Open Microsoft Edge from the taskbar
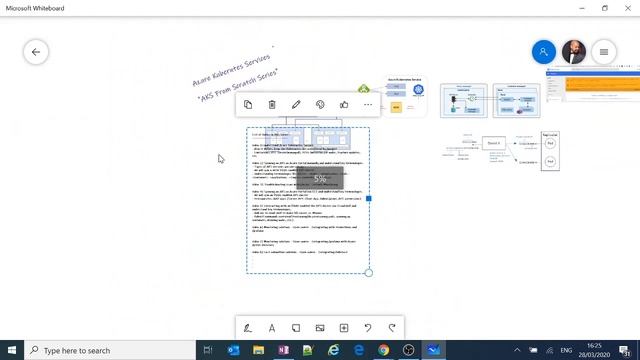 (x=358, y=350)
